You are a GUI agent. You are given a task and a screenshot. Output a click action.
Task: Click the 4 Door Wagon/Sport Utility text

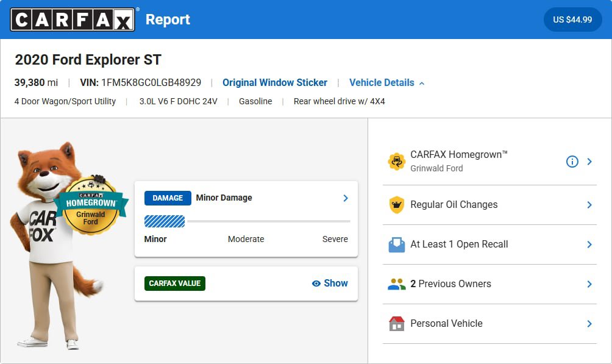65,102
